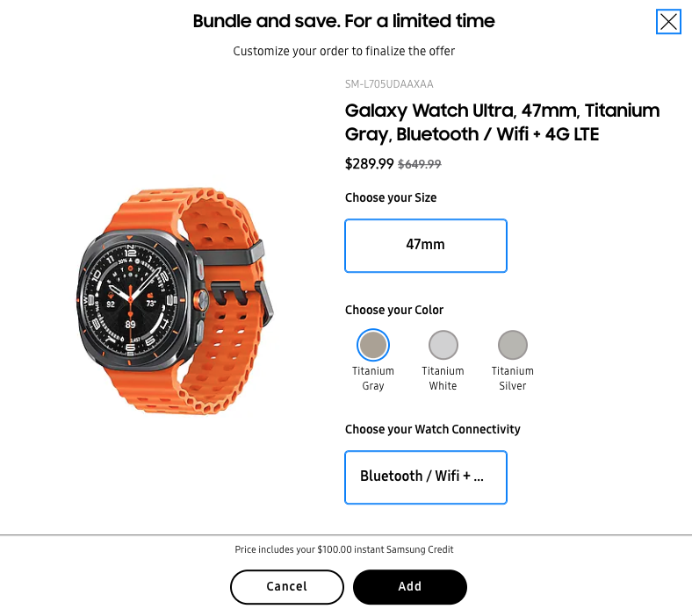Click the Titanium Gray text label
Viewport: 692px width, 616px height.
point(373,378)
